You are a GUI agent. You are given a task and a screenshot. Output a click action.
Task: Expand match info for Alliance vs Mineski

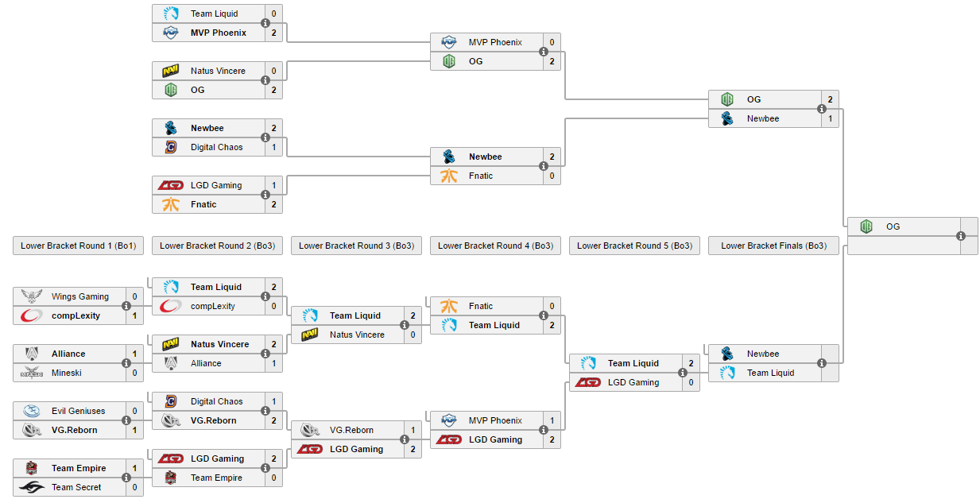[x=126, y=363]
